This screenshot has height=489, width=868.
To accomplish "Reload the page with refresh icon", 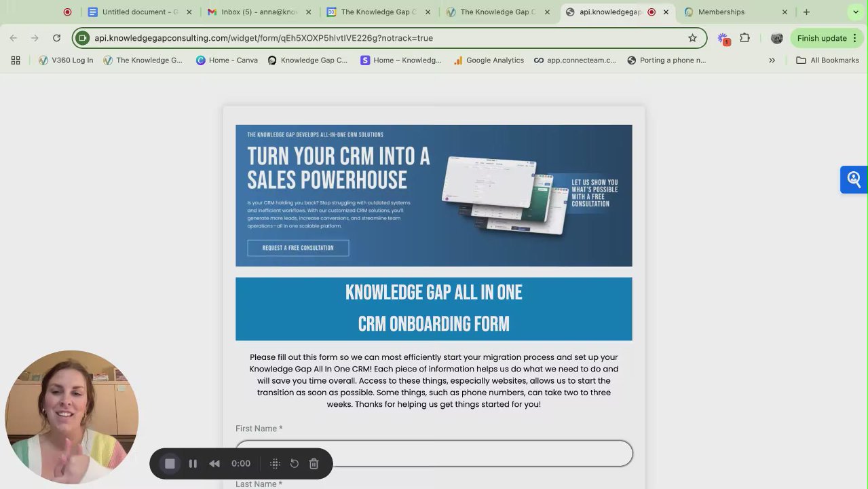I will pos(56,38).
